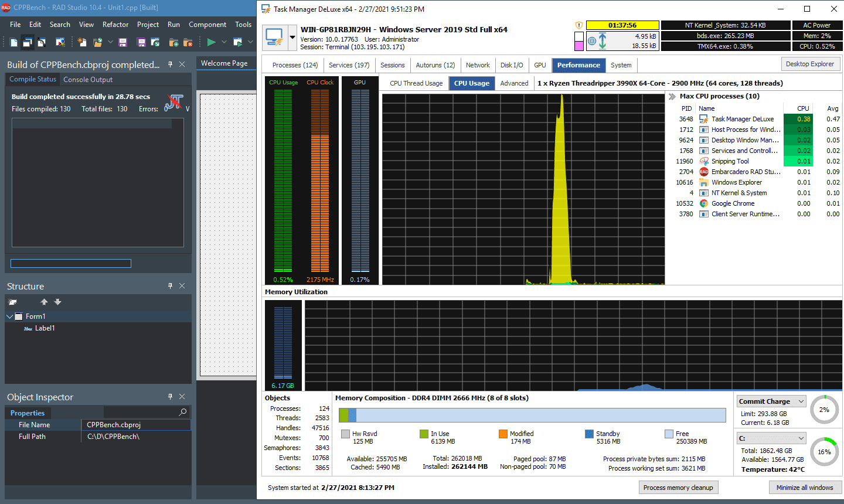
Task: Select the Advanced sub-tab
Action: coord(514,83)
